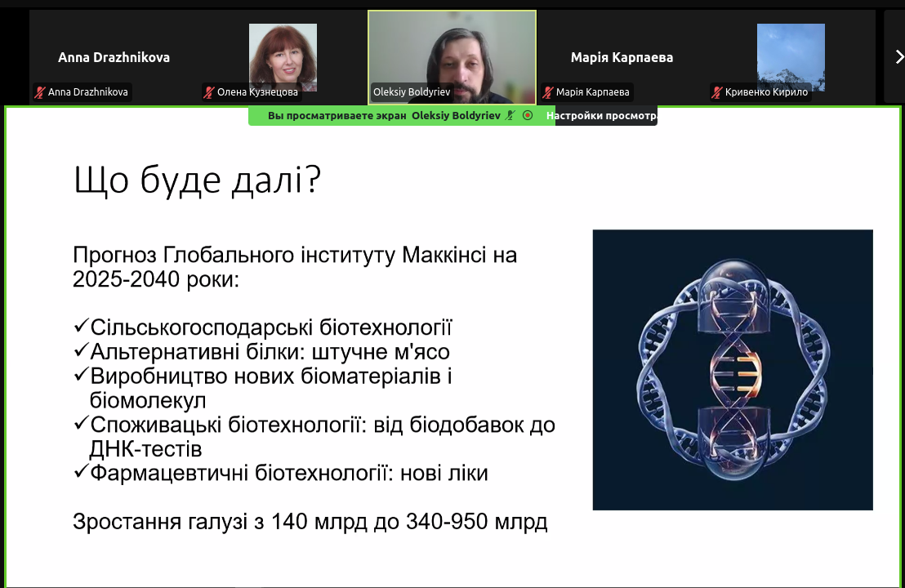Select Oleksiy Boldyriev's video tile
This screenshot has height=588, width=905.
pos(452,57)
